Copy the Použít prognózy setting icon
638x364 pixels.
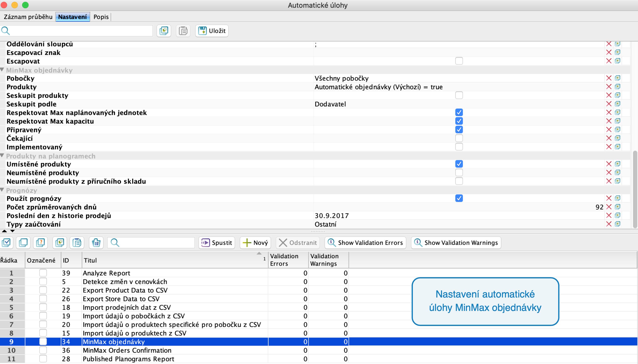[617, 198]
